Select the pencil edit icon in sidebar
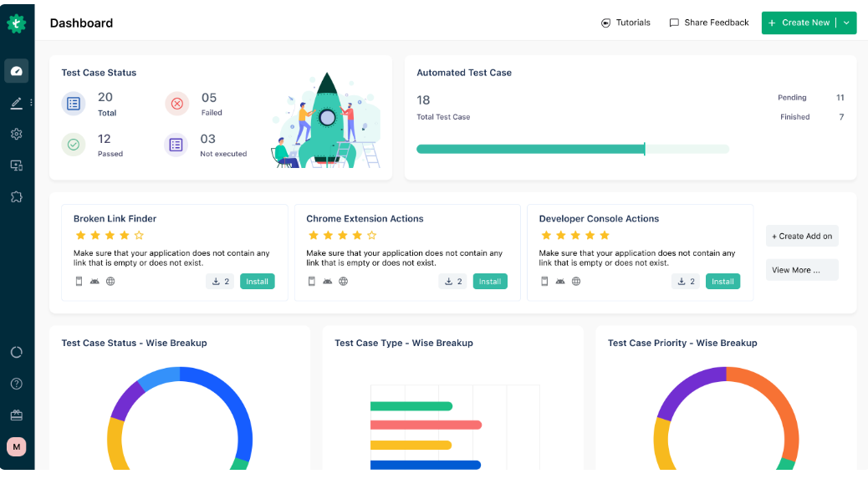This screenshot has height=484, width=868. [x=17, y=103]
